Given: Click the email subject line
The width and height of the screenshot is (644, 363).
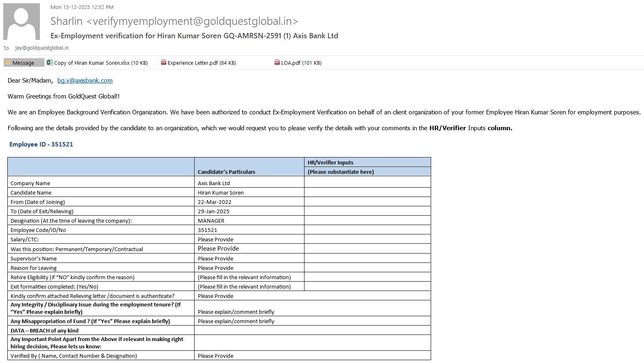Looking at the screenshot, I should [x=194, y=36].
